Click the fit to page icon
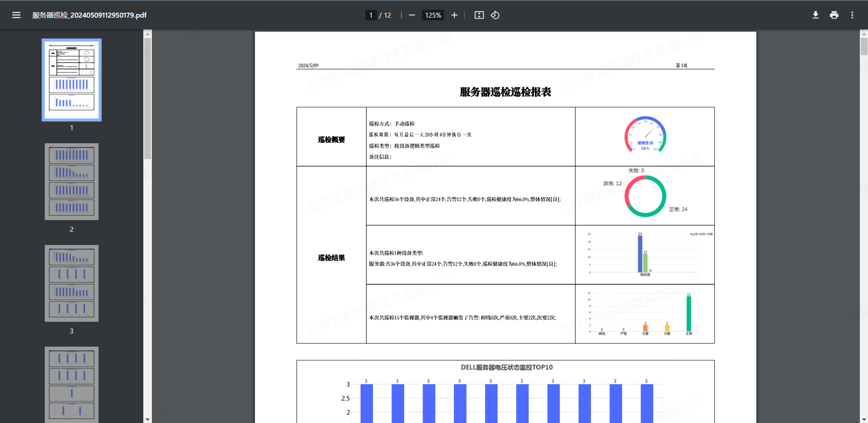Viewport: 868px width, 423px height. [x=479, y=15]
